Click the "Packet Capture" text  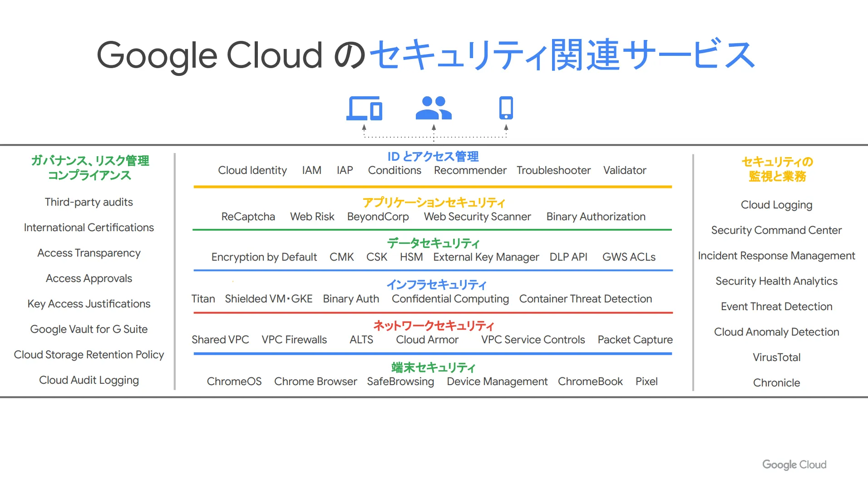[635, 340]
